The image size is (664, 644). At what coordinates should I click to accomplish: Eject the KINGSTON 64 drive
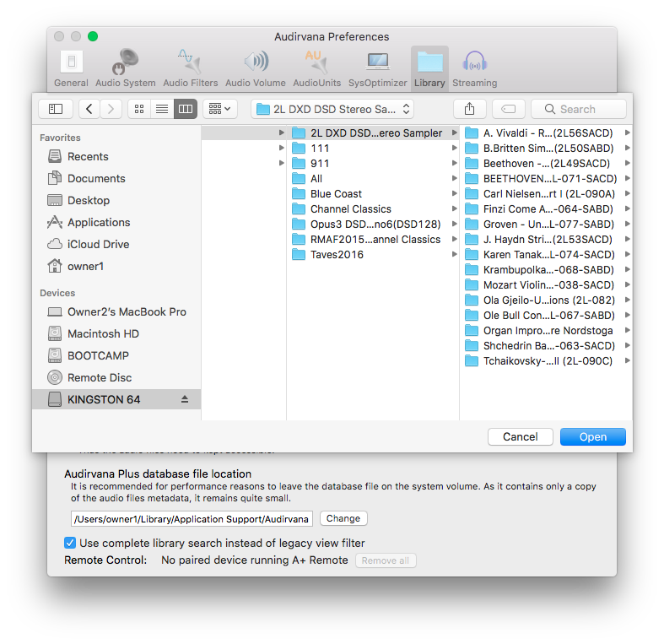coord(185,399)
